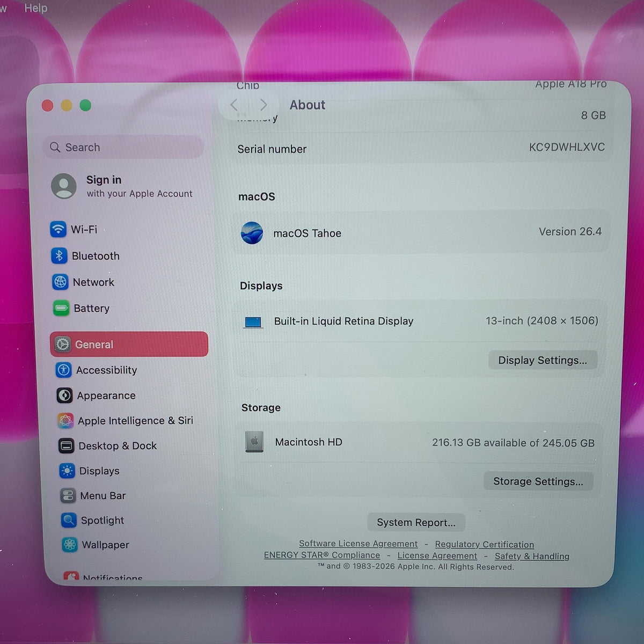Click the Appearance icon
Viewport: 644px width, 644px height.
tap(64, 396)
